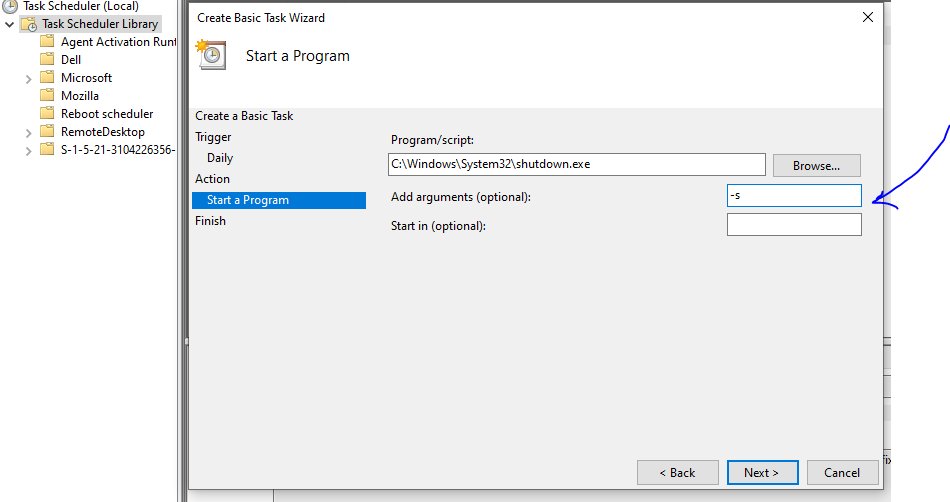Open the Mozilla folder in tree
This screenshot has height=502, width=950.
tap(80, 96)
